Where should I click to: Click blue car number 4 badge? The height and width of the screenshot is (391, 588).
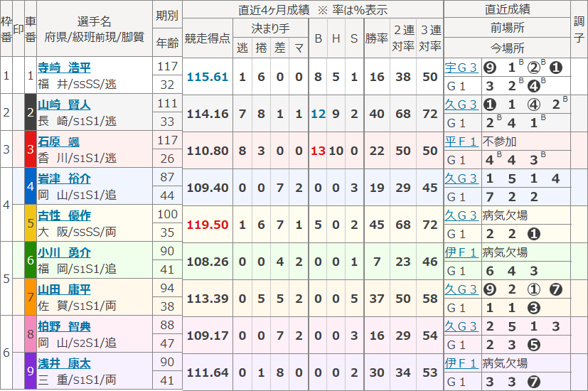tap(31, 186)
